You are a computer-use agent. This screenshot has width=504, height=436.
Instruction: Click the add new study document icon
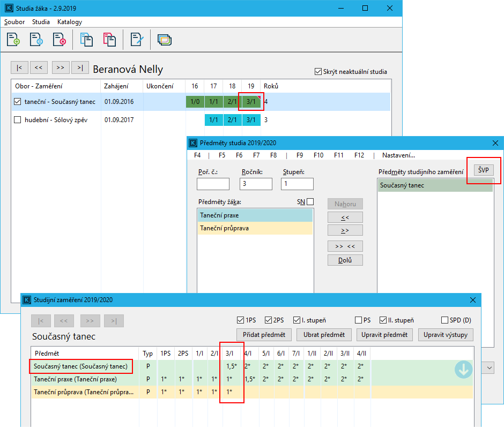point(13,40)
